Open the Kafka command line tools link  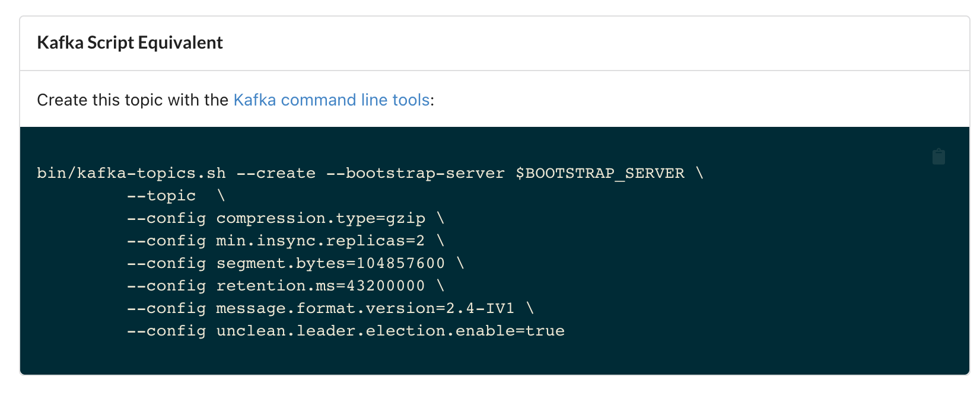(x=331, y=100)
